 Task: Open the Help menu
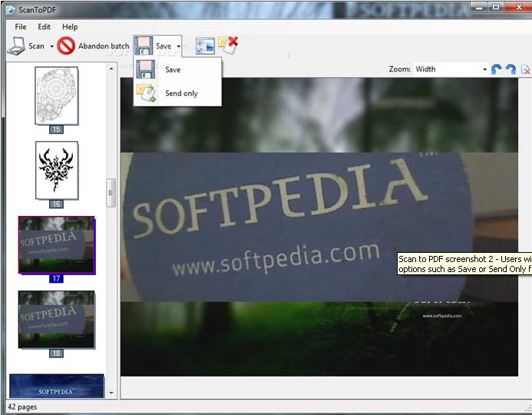click(70, 27)
